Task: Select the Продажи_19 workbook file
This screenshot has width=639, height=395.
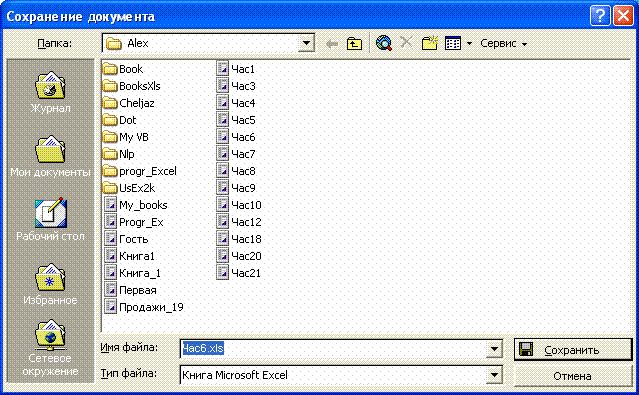Action: click(x=144, y=307)
